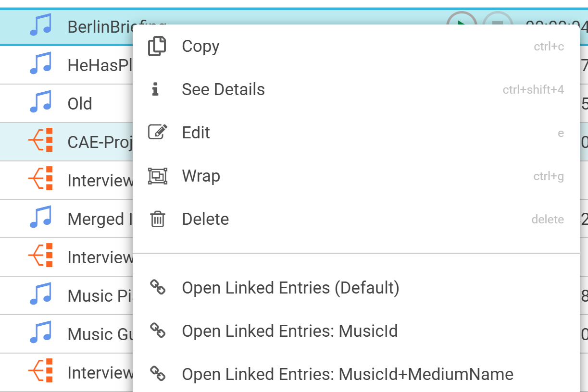Click the See Details info icon

155,89
